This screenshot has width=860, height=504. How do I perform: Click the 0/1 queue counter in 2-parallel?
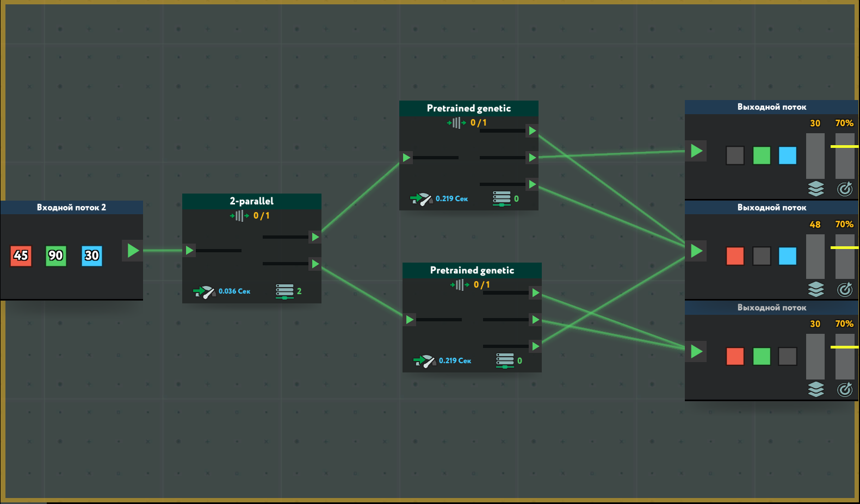pos(261,216)
